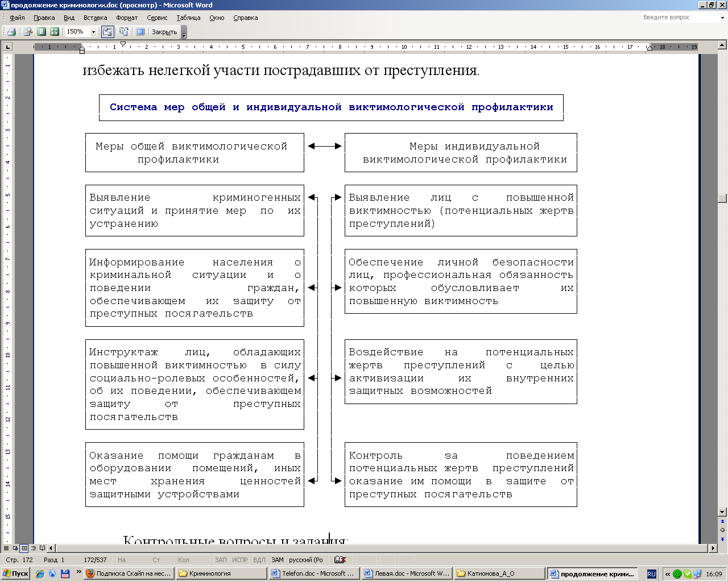Open the Формат menu
The image size is (728, 582).
(x=127, y=18)
